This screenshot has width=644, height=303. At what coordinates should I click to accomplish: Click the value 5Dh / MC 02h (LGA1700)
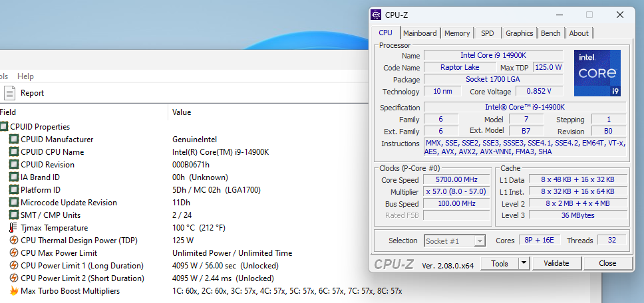[x=216, y=190]
